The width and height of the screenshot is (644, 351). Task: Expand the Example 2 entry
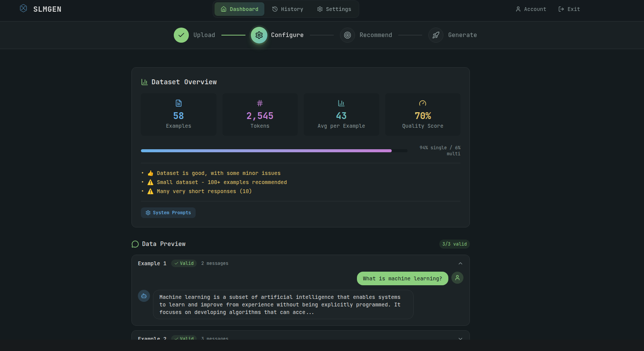pos(460,339)
